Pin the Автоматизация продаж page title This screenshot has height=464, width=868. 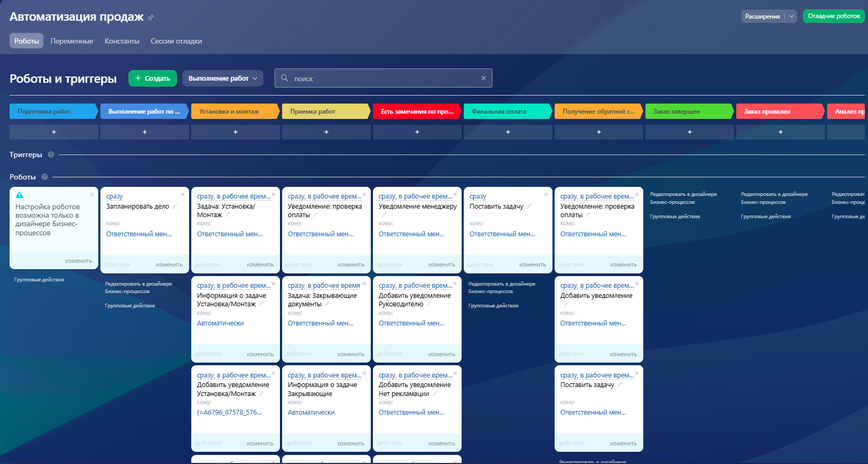151,18
